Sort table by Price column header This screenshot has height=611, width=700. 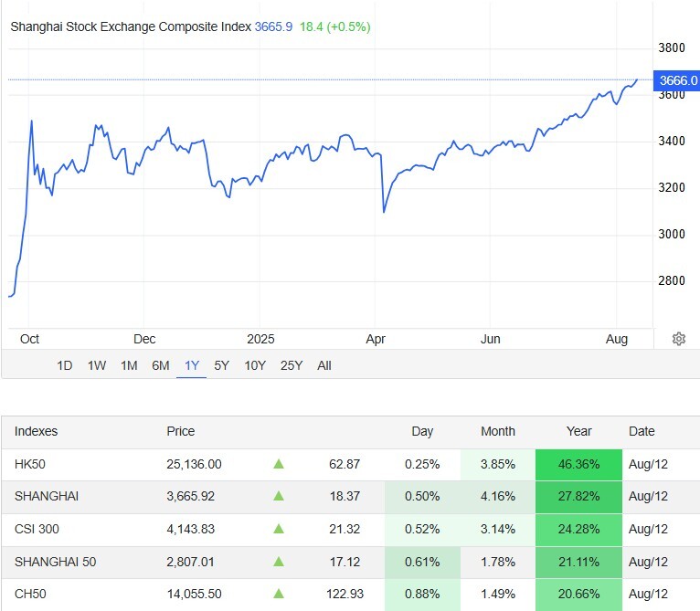[x=181, y=431]
